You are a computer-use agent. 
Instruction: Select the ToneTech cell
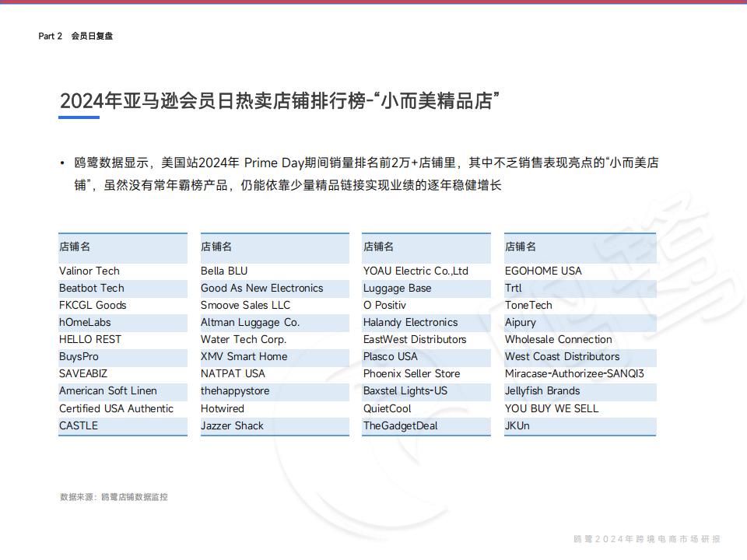click(580, 305)
